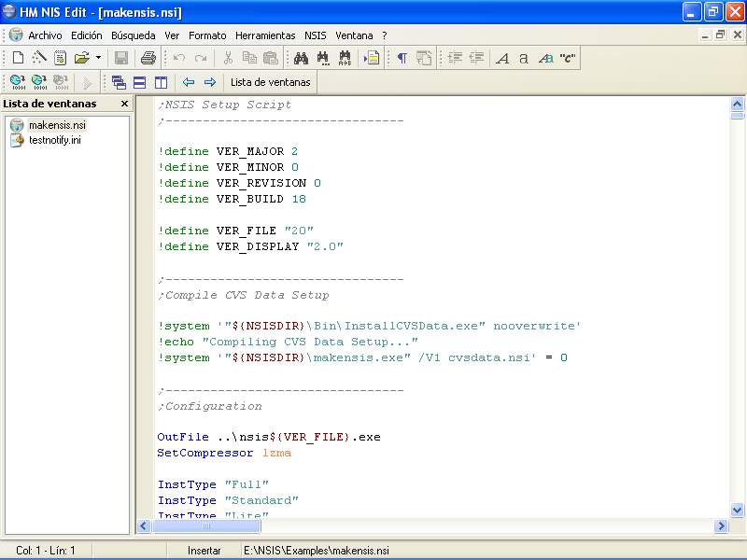Click the Compile script icon
Viewport: 747px width, 560px height.
tap(17, 82)
